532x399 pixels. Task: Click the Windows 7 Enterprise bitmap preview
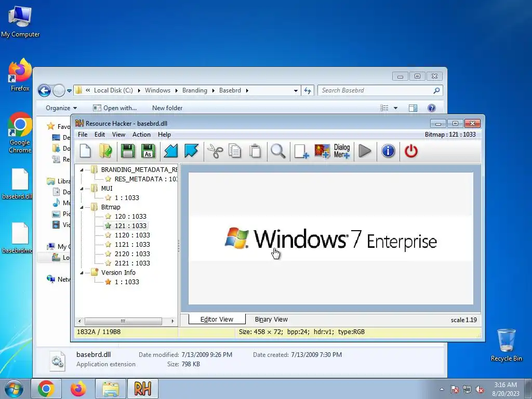click(x=331, y=238)
